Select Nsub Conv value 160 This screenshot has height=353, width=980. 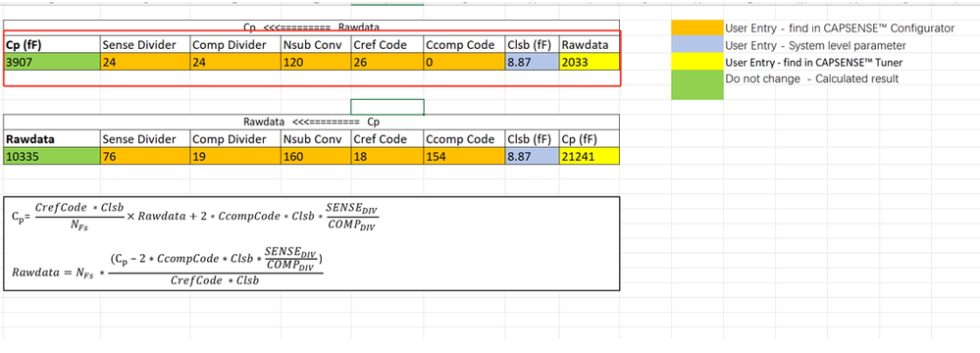(316, 156)
